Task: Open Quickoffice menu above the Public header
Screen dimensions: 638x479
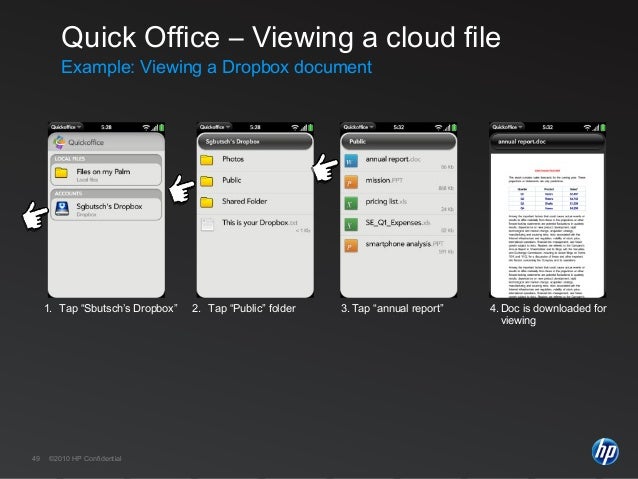Action: [x=358, y=127]
